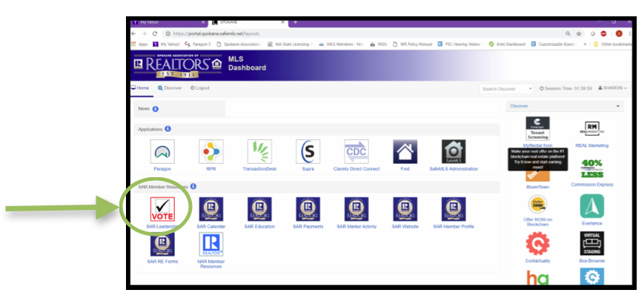Screen dimensions: 644x307
Task: Open the SAR Calendar icon
Action: pos(211,209)
